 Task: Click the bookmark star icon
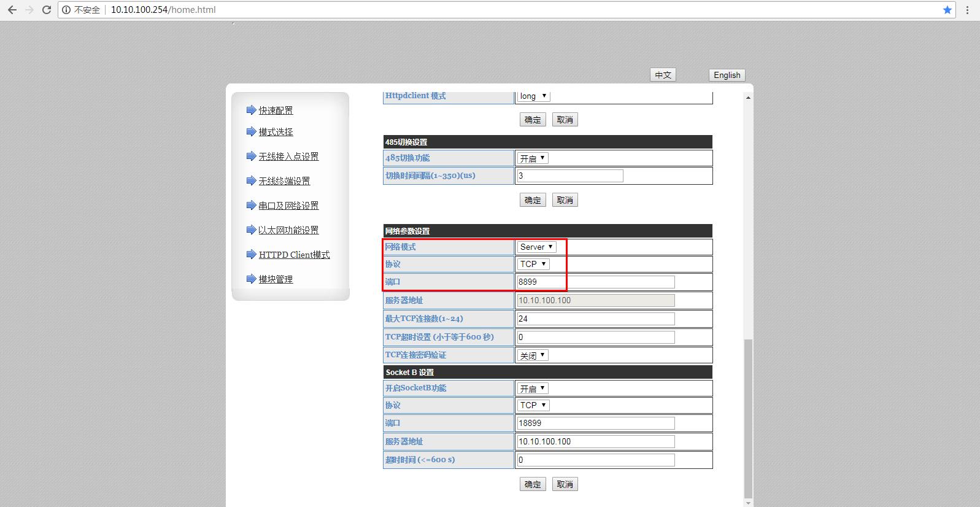click(x=947, y=10)
